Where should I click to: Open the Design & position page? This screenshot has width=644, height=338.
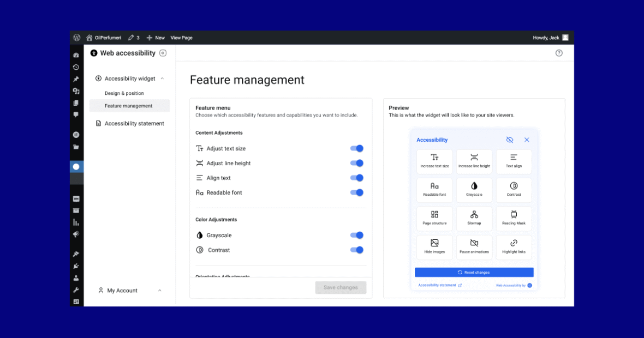point(124,93)
